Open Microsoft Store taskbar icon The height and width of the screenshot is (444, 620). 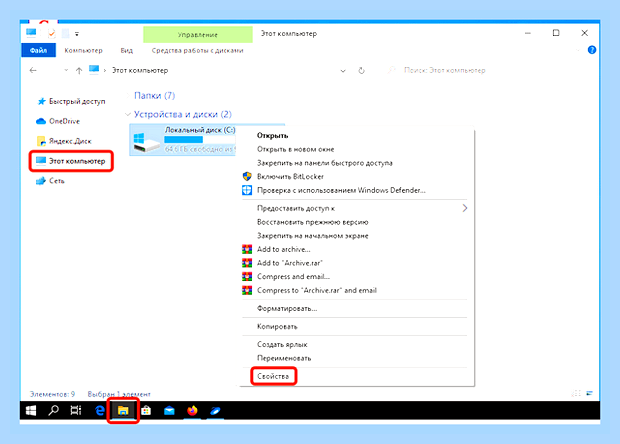(x=146, y=411)
